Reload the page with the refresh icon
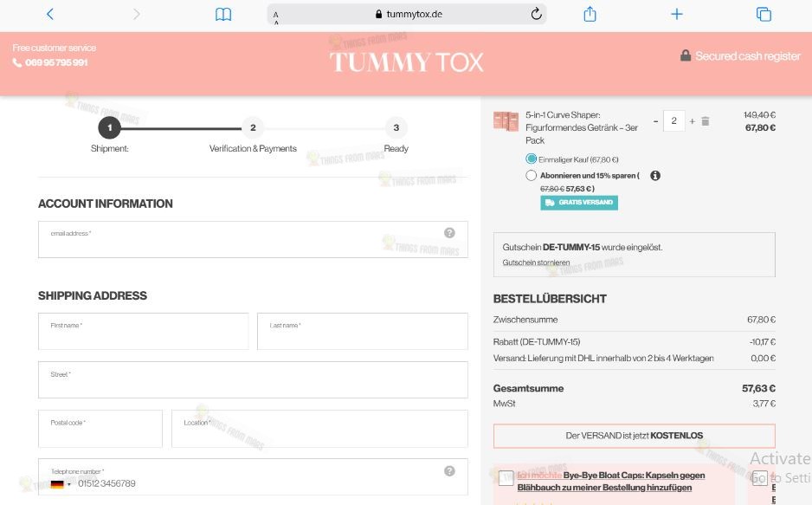The image size is (812, 505). [x=536, y=14]
